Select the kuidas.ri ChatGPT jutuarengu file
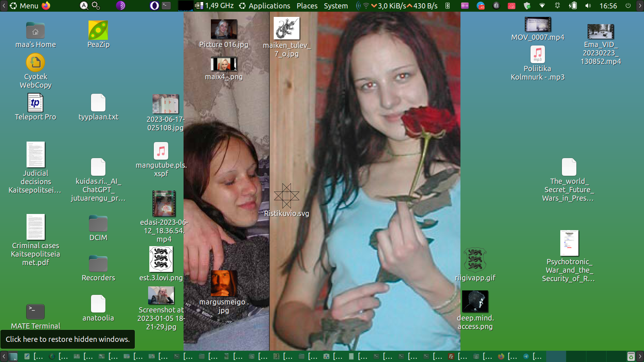The height and width of the screenshot is (362, 644). (98, 167)
